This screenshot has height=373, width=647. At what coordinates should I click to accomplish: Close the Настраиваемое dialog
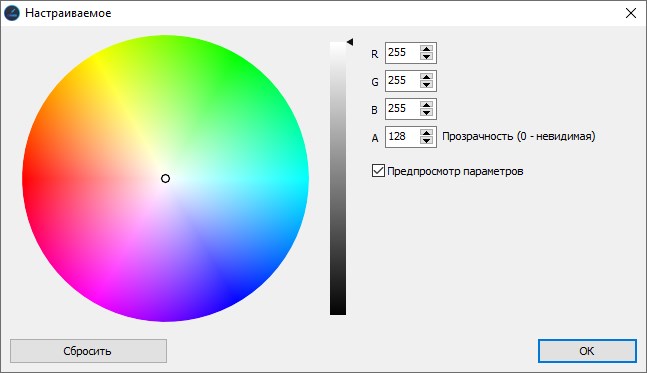630,13
